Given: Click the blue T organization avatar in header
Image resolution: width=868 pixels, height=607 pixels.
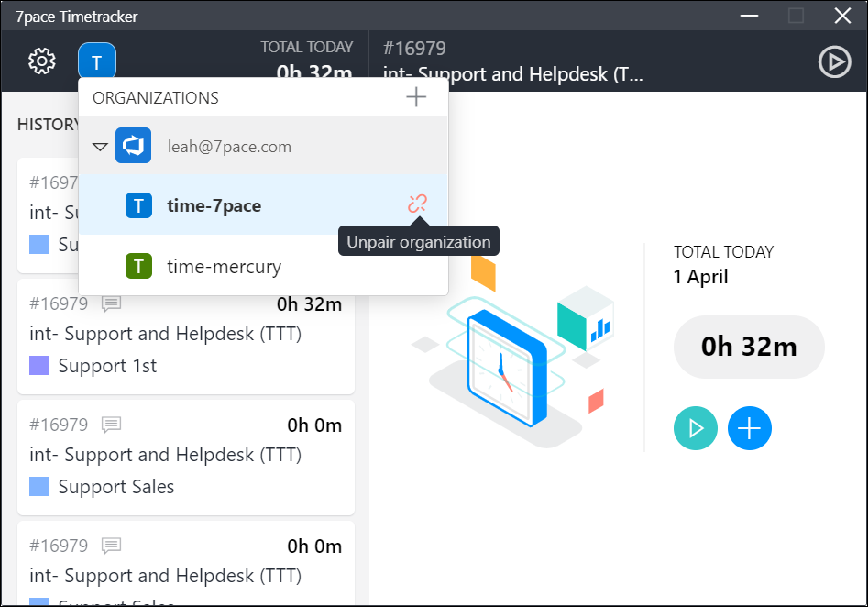Looking at the screenshot, I should 97,61.
